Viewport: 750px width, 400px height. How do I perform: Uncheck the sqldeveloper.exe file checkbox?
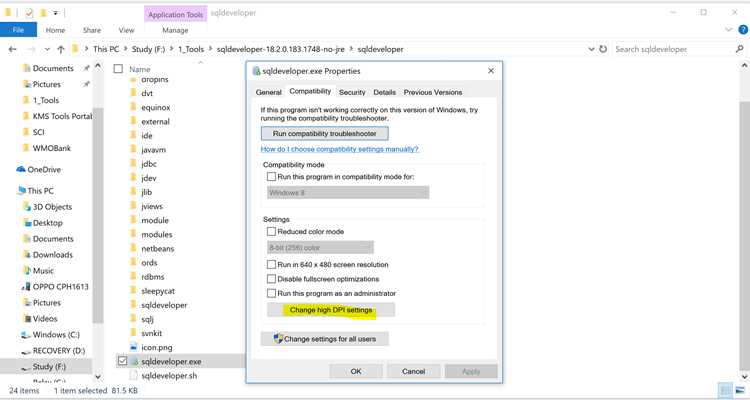click(x=122, y=361)
